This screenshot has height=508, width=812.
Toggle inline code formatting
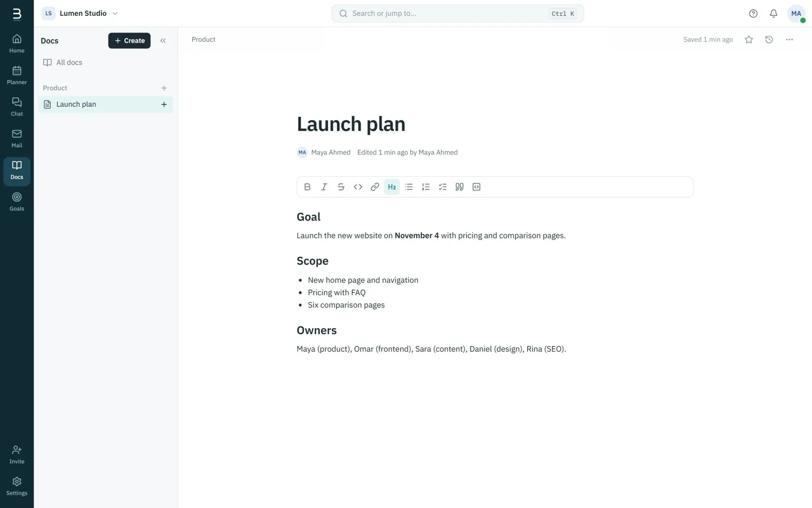[358, 187]
